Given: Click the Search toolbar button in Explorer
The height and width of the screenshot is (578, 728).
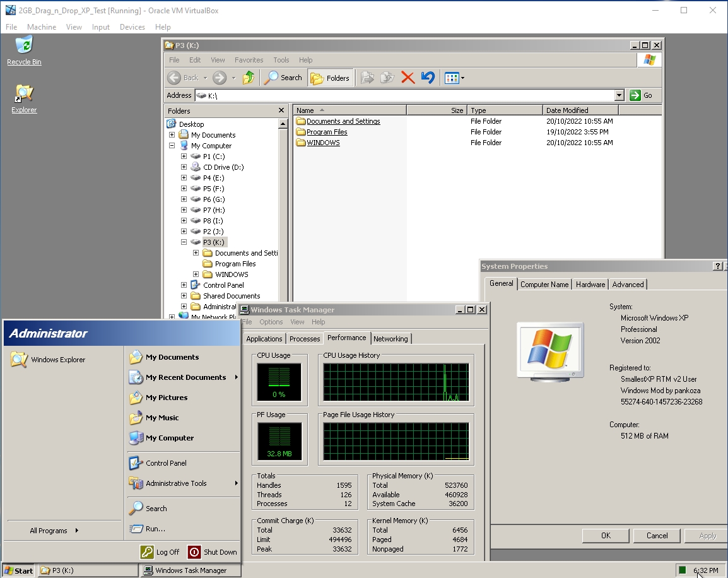Looking at the screenshot, I should pos(283,78).
